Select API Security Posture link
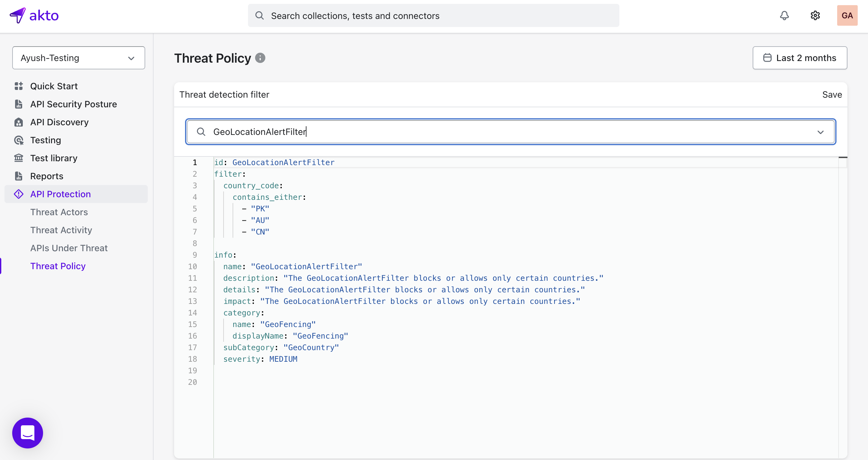This screenshot has height=460, width=868. (74, 104)
